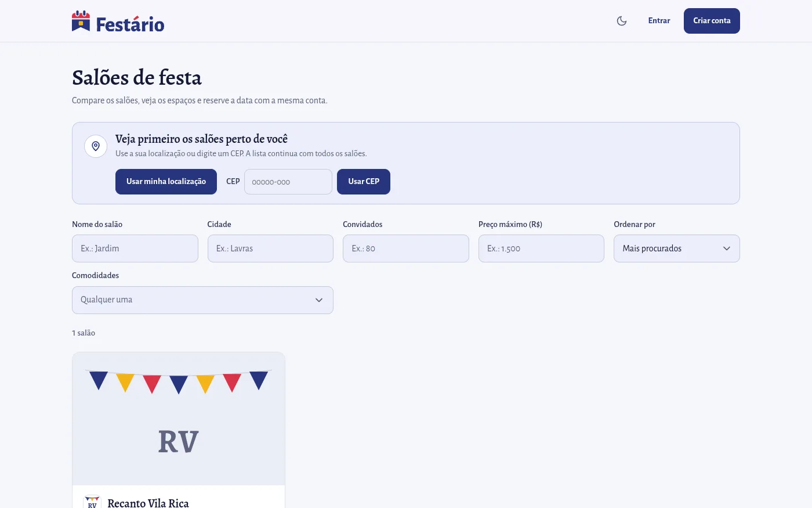Open the Mais procurados sort select
This screenshot has height=508, width=812.
tap(677, 248)
